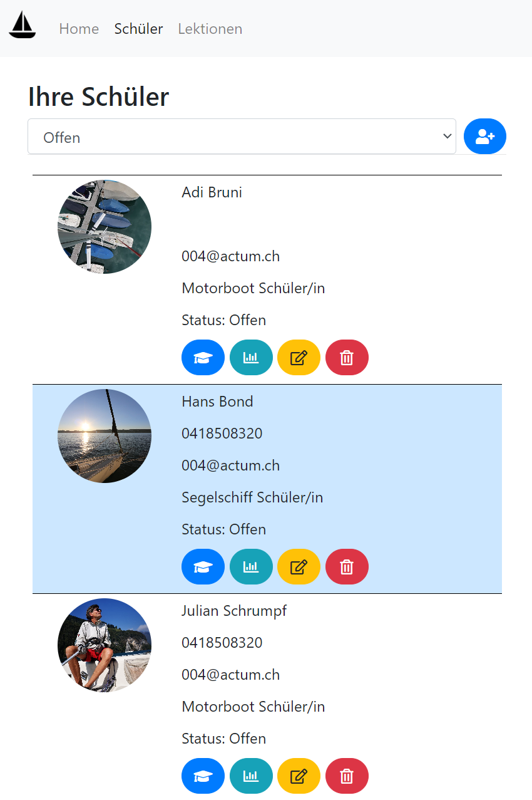Add a new student with the user-plus button
This screenshot has width=532, height=800.
(485, 136)
